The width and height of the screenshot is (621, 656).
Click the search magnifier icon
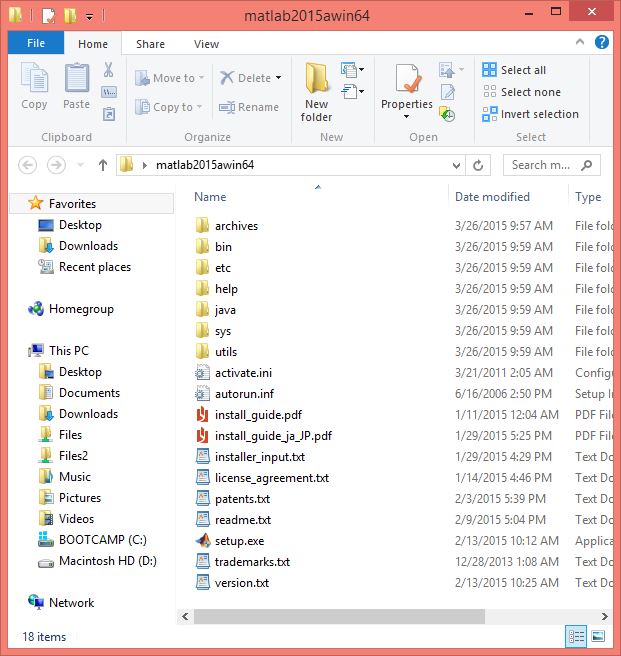coord(587,165)
